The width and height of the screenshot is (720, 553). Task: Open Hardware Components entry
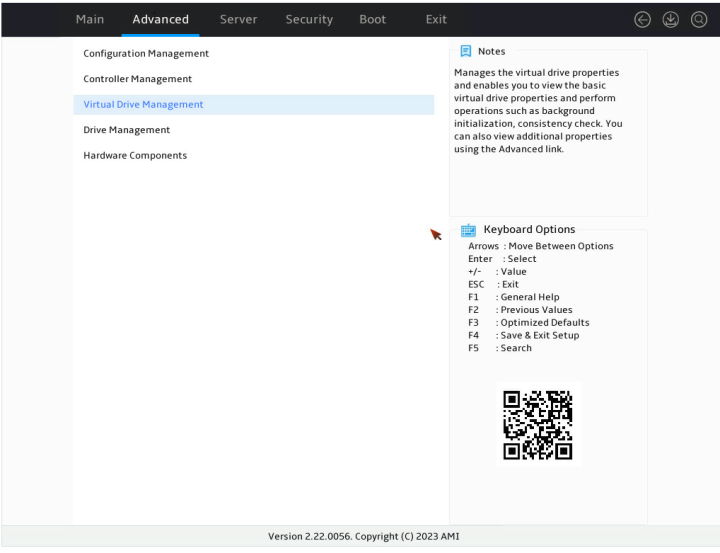pyautogui.click(x=253, y=156)
